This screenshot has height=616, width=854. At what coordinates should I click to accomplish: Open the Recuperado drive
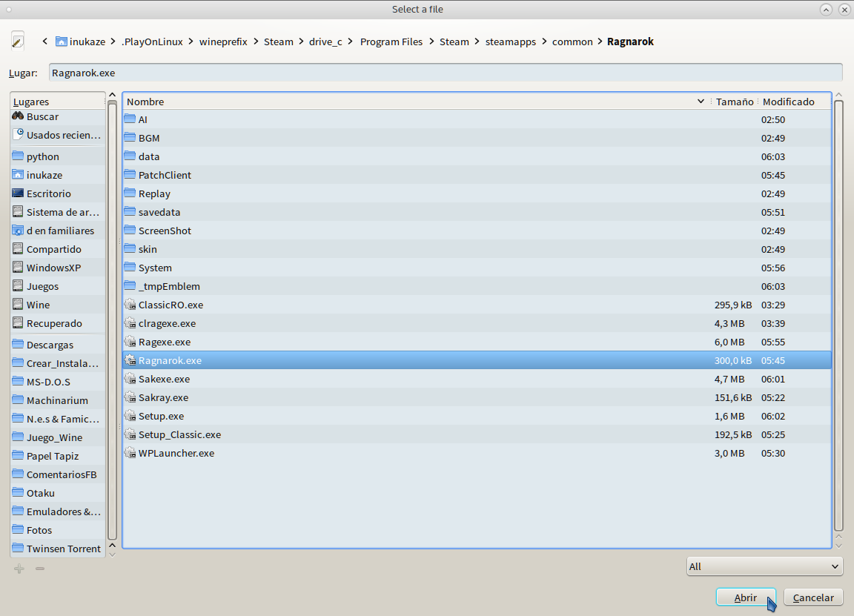coord(58,323)
